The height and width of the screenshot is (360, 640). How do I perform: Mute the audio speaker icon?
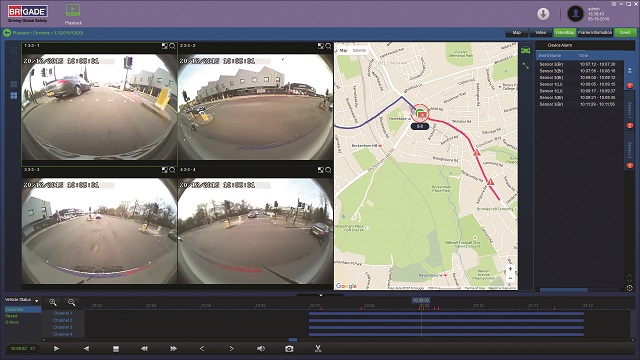(x=261, y=349)
